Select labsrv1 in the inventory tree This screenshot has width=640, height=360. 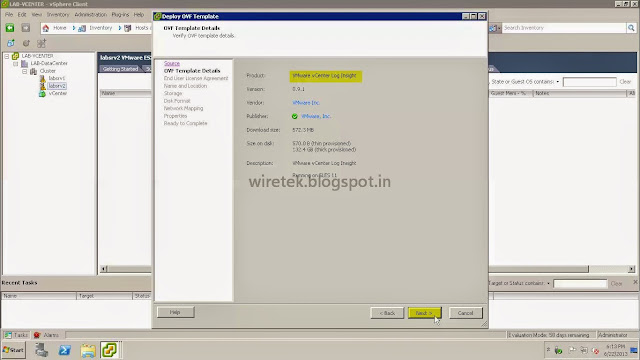tap(57, 78)
